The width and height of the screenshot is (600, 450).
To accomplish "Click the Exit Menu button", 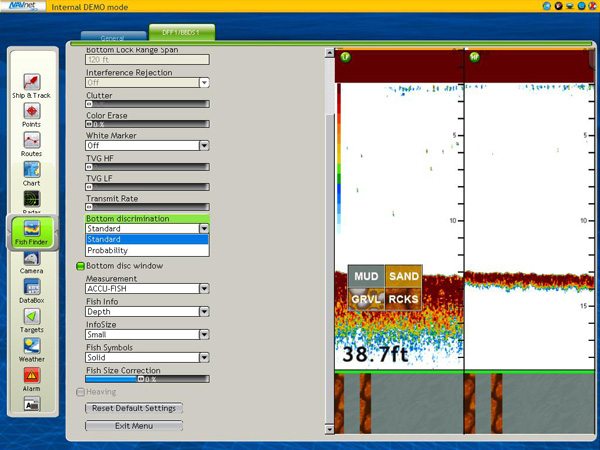I will [134, 426].
